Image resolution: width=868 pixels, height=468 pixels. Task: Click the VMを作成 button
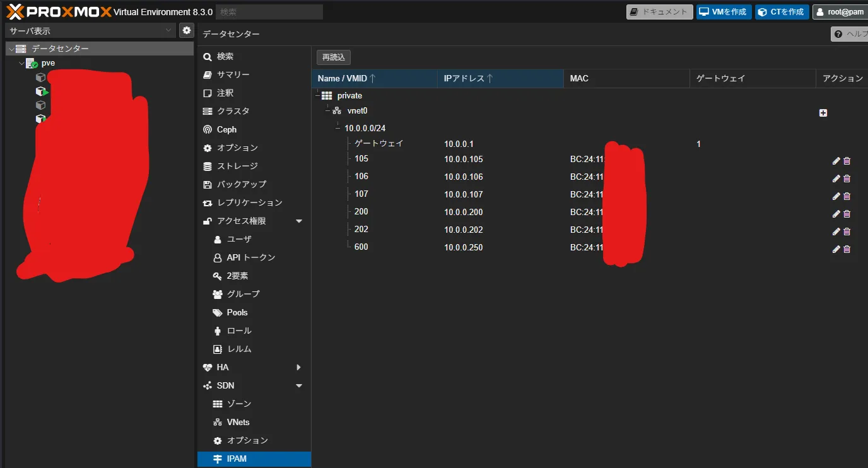(724, 12)
